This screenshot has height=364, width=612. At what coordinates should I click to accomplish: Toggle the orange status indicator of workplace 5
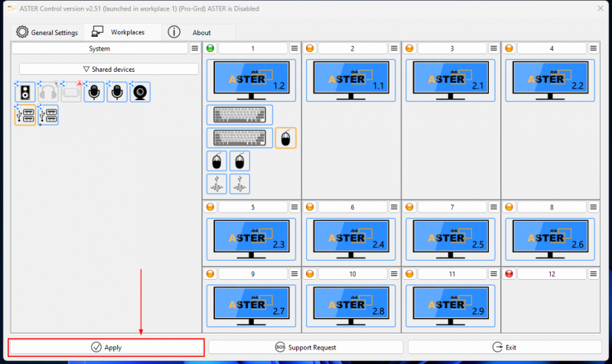coord(210,207)
